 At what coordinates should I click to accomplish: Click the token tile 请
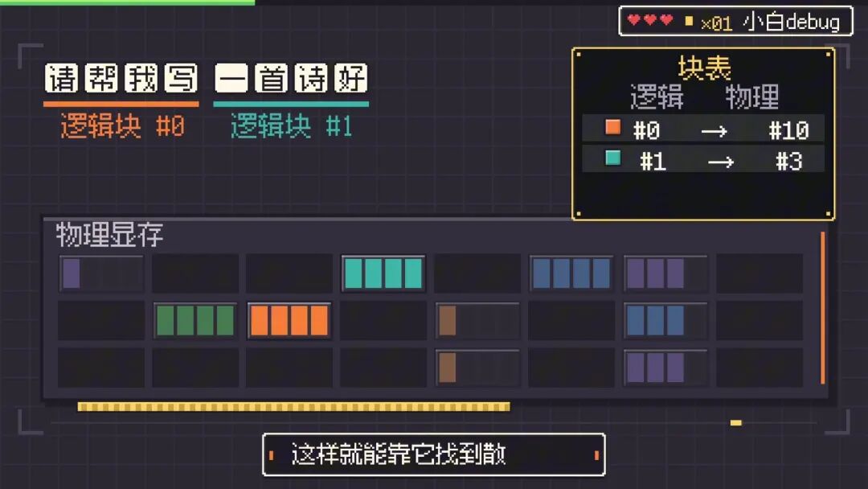[61, 78]
